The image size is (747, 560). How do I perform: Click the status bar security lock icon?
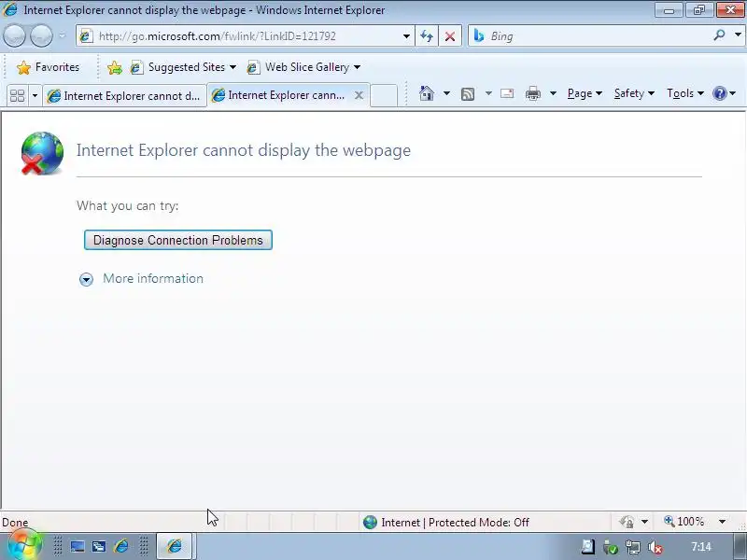coord(627,523)
